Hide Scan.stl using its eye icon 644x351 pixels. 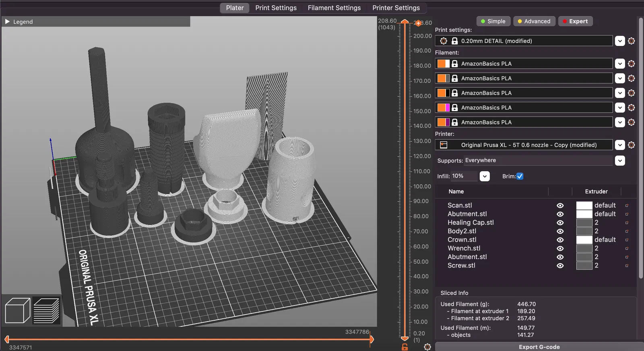click(560, 206)
